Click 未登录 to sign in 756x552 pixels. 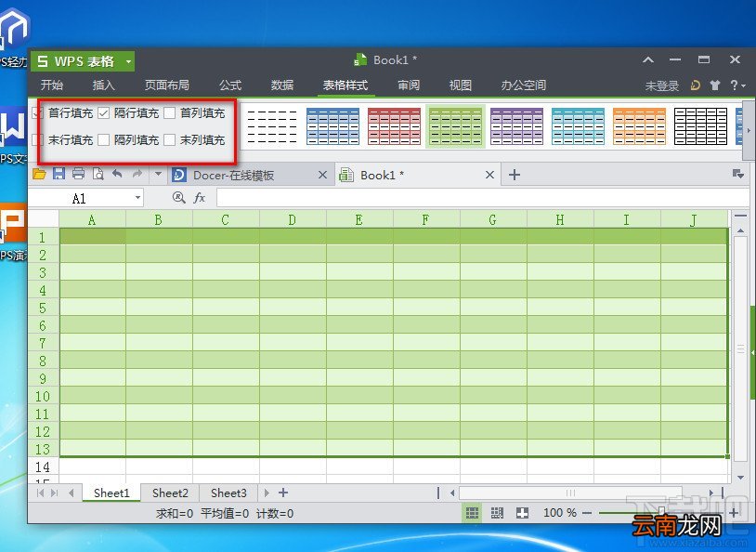662,85
